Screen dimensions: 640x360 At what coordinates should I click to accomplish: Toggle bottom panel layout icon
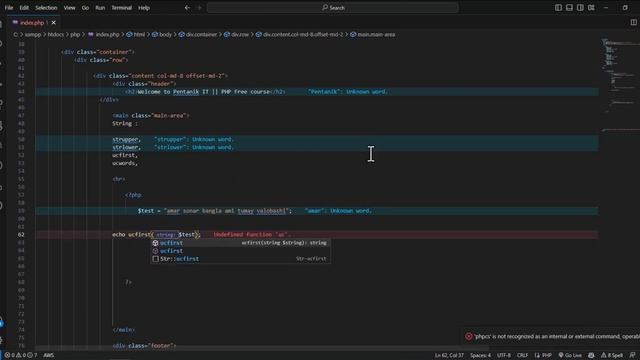click(x=569, y=8)
